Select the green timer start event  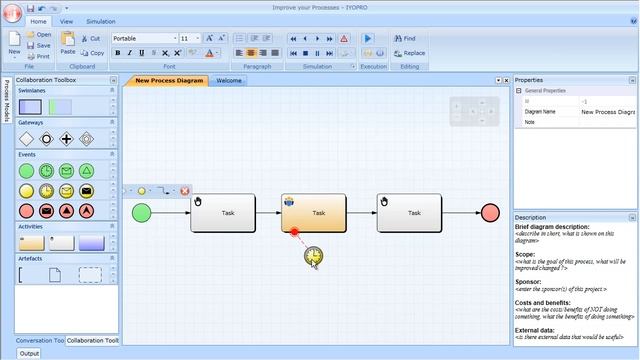tap(47, 171)
